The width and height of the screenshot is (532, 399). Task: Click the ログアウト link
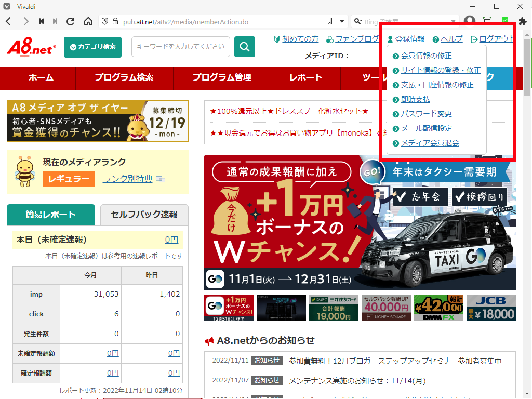[496, 39]
